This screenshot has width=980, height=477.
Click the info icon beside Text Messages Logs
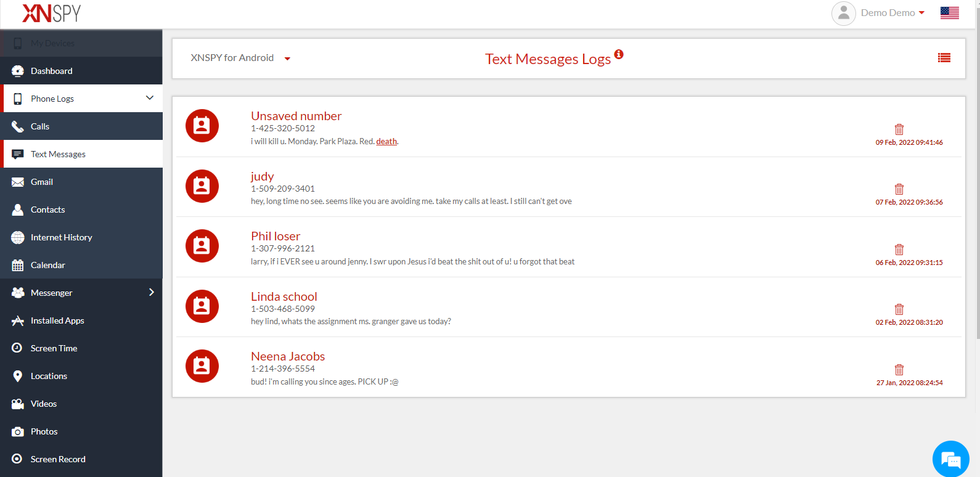[x=619, y=54]
